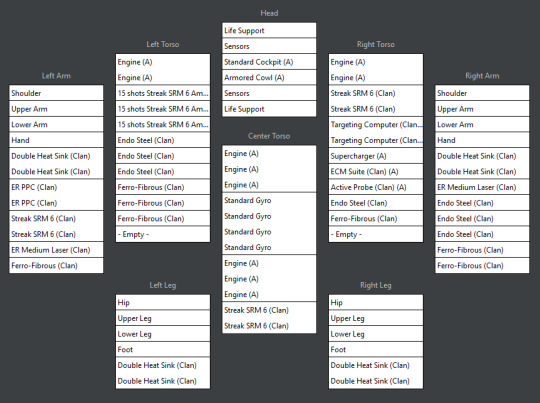This screenshot has width=540, height=403.
Task: Click Double Heat Sink (Clan) in Left Leg
Action: (x=163, y=373)
